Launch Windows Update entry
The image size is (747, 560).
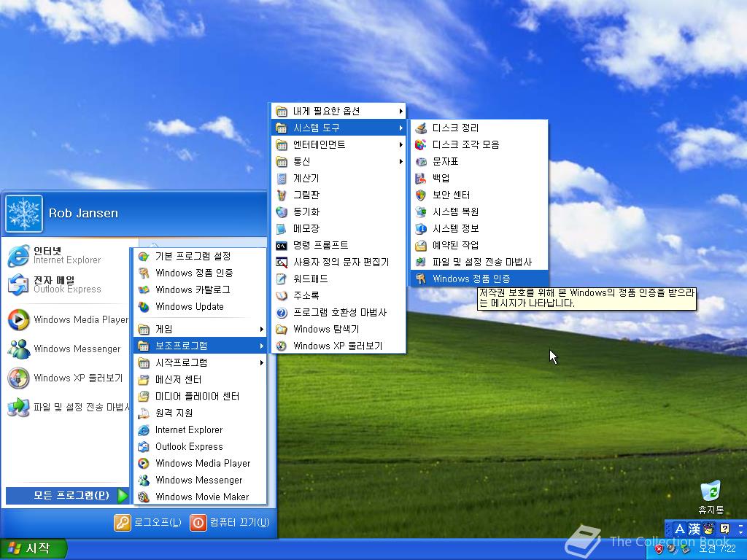coord(199,306)
